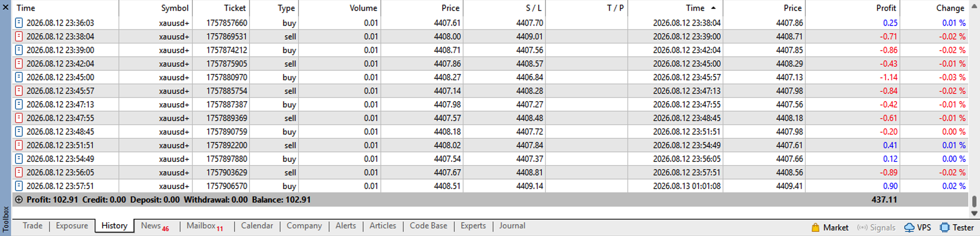Open the VPS cloud icon
The image size is (980, 236).
pyautogui.click(x=909, y=227)
